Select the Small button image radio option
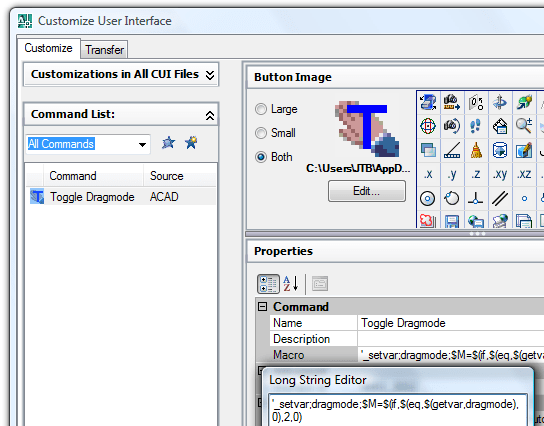 click(261, 133)
